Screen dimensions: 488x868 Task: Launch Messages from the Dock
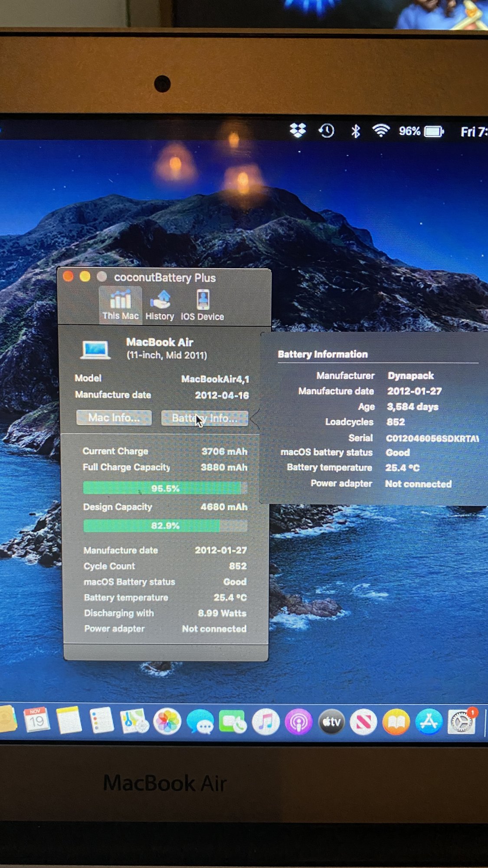pyautogui.click(x=200, y=722)
